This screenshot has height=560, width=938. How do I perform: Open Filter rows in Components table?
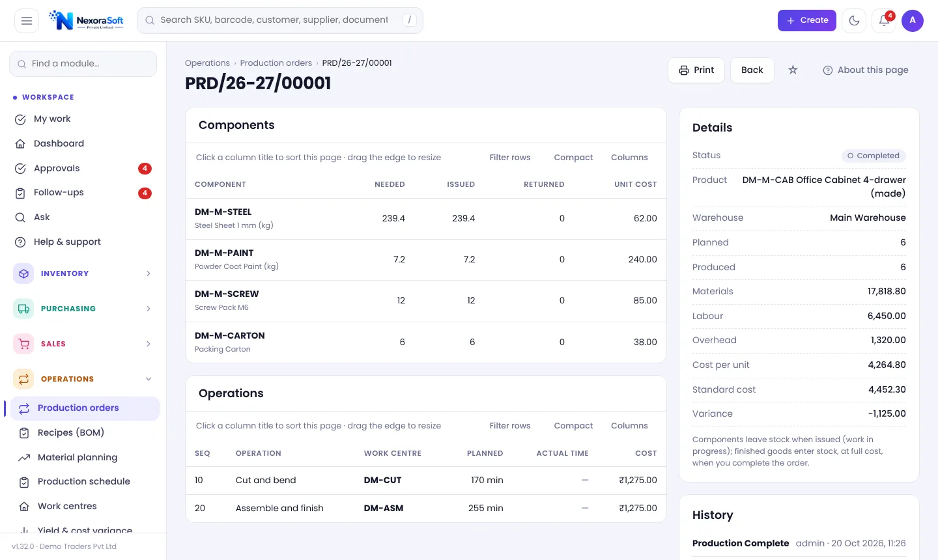(510, 158)
